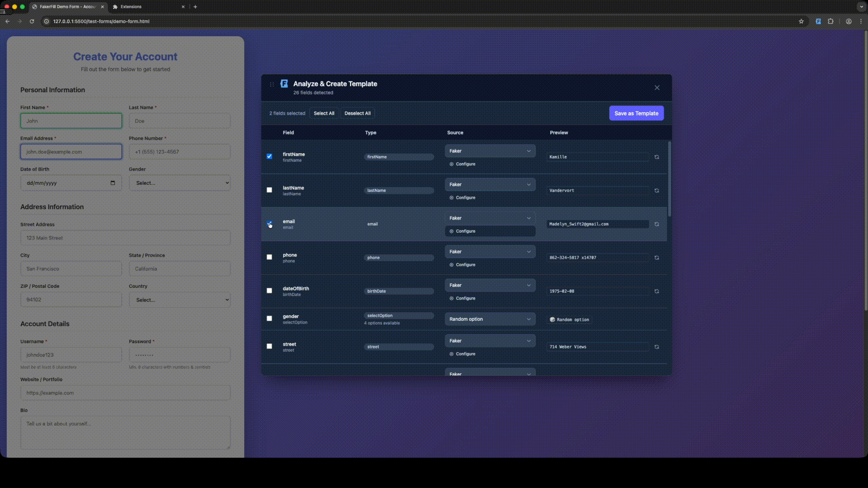868x488 pixels.
Task: Regenerate the email preview value
Action: click(x=657, y=224)
